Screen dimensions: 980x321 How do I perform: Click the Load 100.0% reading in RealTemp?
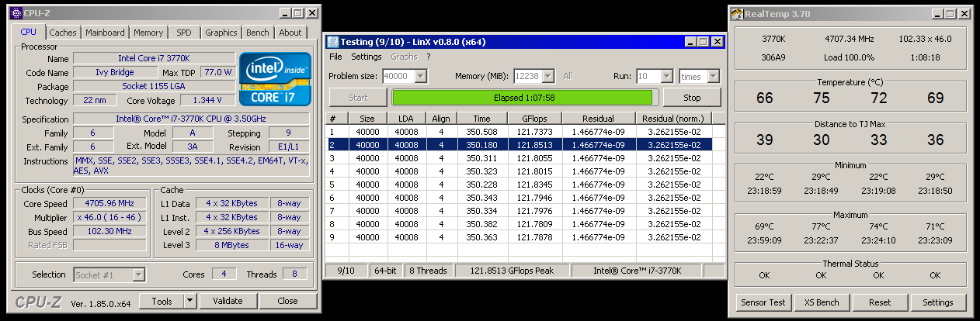point(850,57)
